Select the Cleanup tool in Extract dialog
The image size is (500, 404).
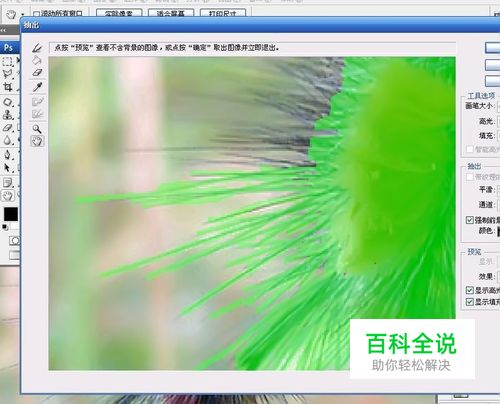37,101
